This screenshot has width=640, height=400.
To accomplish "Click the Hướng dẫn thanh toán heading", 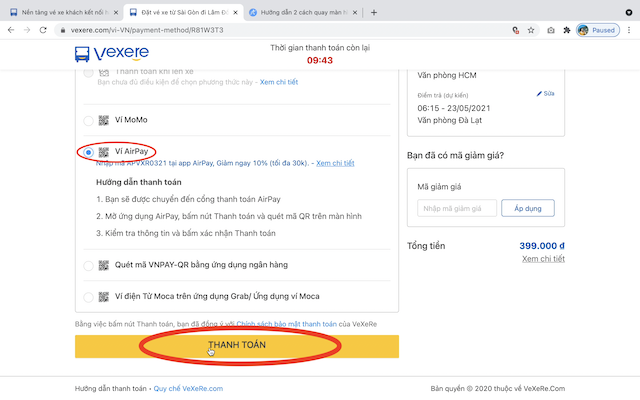I will pos(139,182).
